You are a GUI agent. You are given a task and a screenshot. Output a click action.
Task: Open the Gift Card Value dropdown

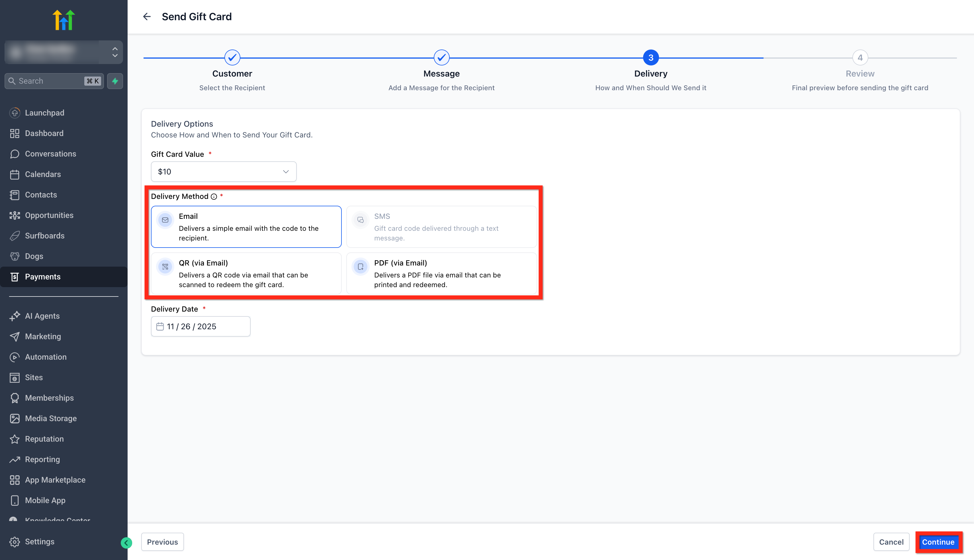pos(224,172)
